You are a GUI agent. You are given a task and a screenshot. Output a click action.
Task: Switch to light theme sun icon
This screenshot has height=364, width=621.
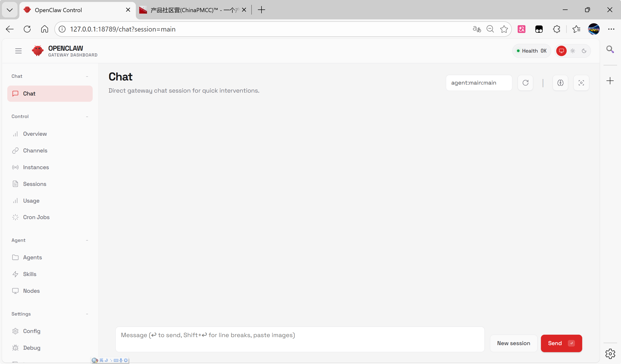(x=572, y=51)
